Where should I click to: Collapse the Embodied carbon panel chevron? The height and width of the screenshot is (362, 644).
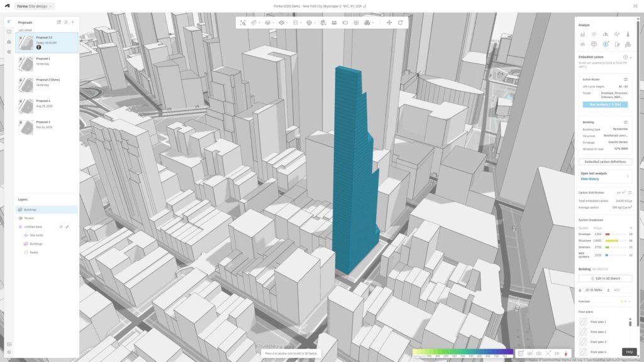(x=631, y=57)
